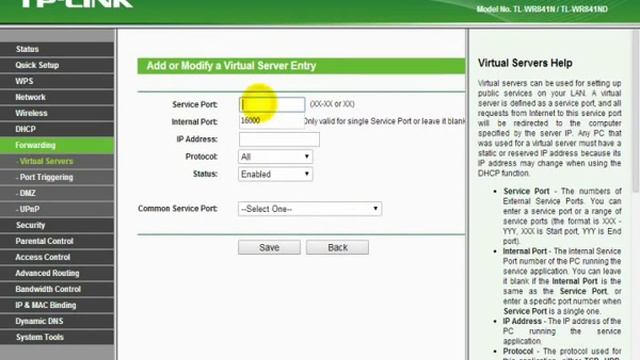The height and width of the screenshot is (360, 640).
Task: Select the Forwarding sidebar menu
Action: click(x=57, y=145)
